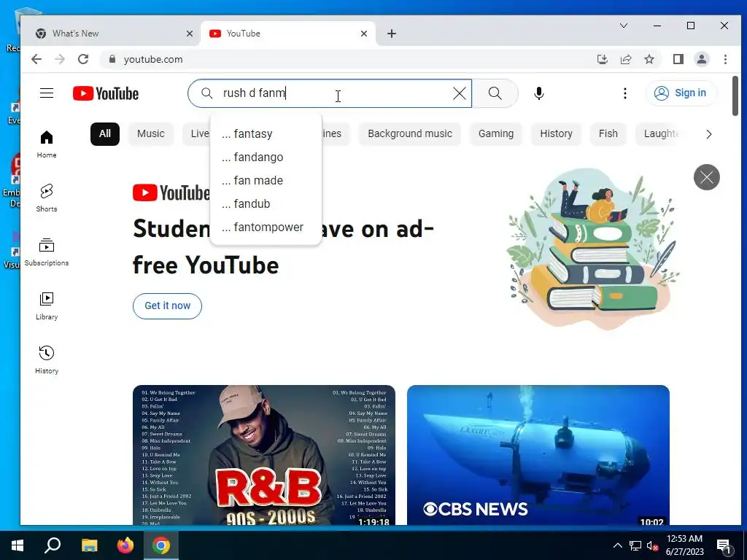The height and width of the screenshot is (560, 747).
Task: Close the YouTube tab
Action: tap(363, 34)
